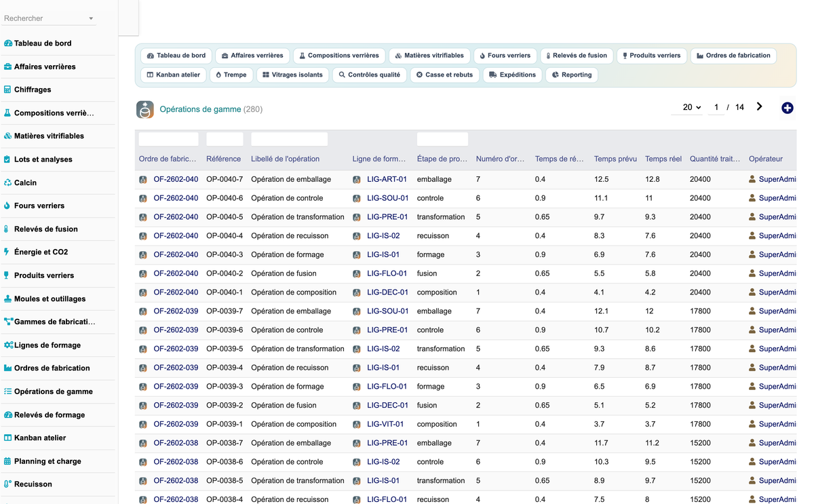Image resolution: width=814 pixels, height=504 pixels.
Task: Click the Ordre de fabrication filter field
Action: (169, 139)
